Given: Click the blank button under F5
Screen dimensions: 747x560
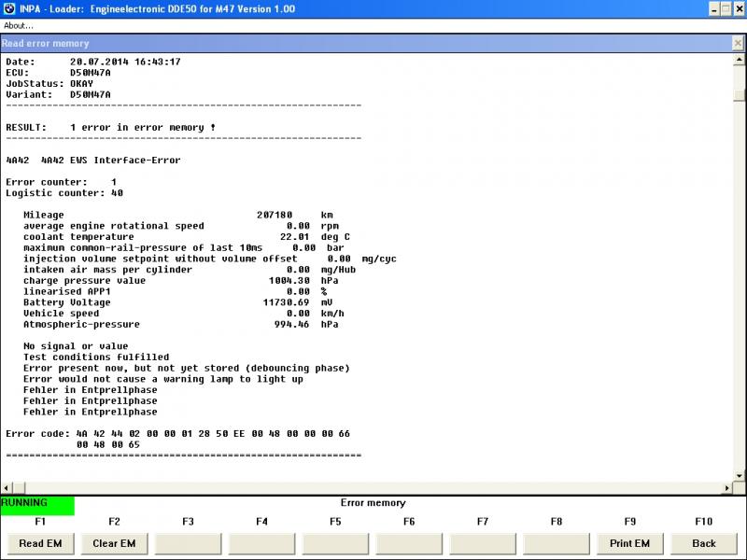Looking at the screenshot, I should (x=335, y=543).
